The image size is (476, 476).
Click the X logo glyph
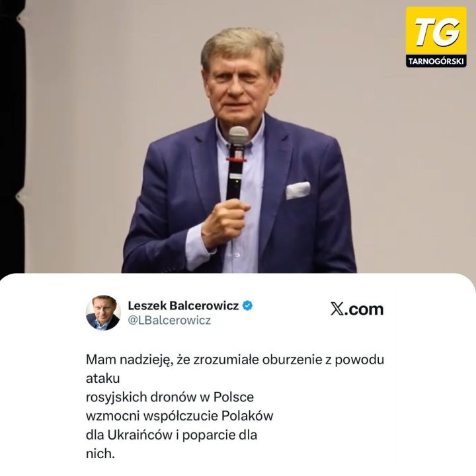click(337, 309)
